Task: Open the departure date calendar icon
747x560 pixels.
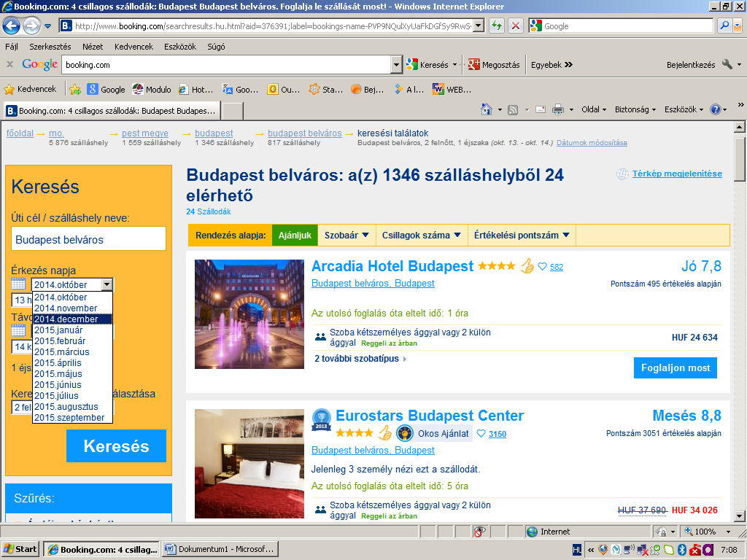Action: 18,330
